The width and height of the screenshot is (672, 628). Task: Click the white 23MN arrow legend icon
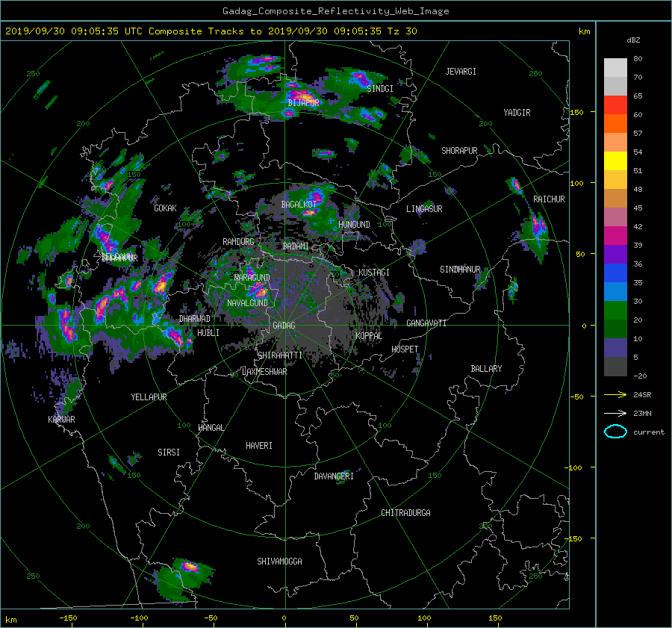pyautogui.click(x=615, y=413)
